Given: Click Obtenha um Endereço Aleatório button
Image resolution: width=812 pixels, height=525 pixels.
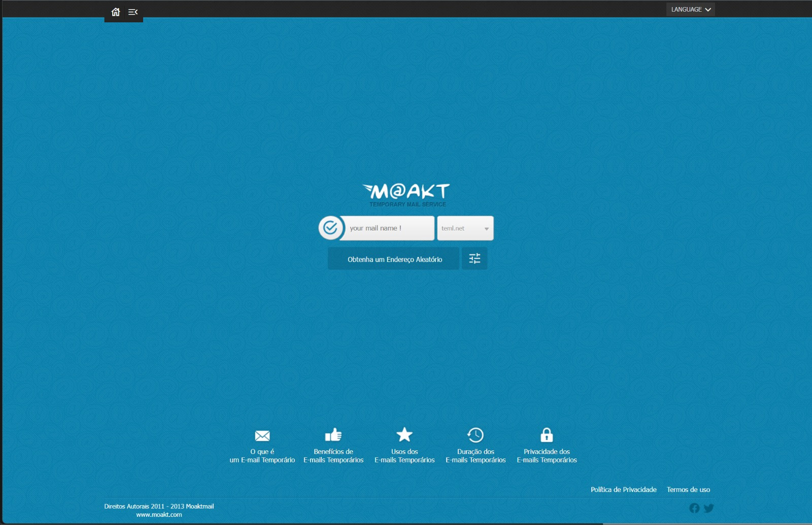Looking at the screenshot, I should [x=393, y=259].
